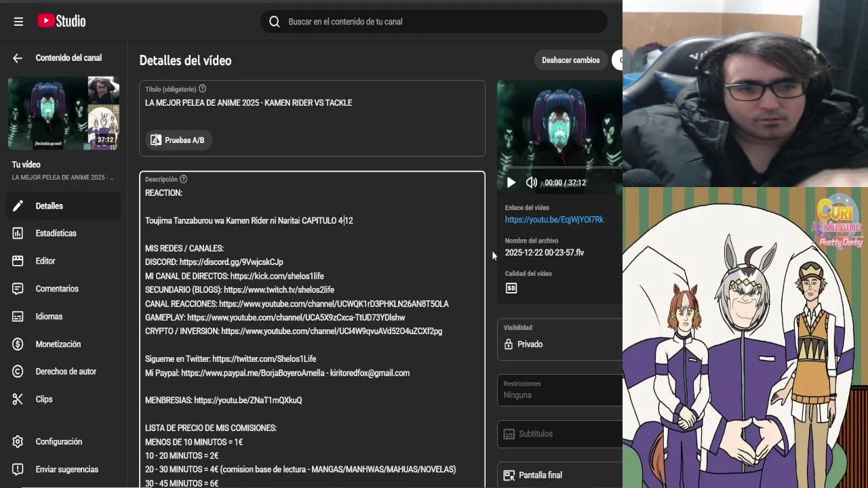Image resolution: width=868 pixels, height=488 pixels.
Task: Click the search magnifier icon
Action: coord(274,22)
